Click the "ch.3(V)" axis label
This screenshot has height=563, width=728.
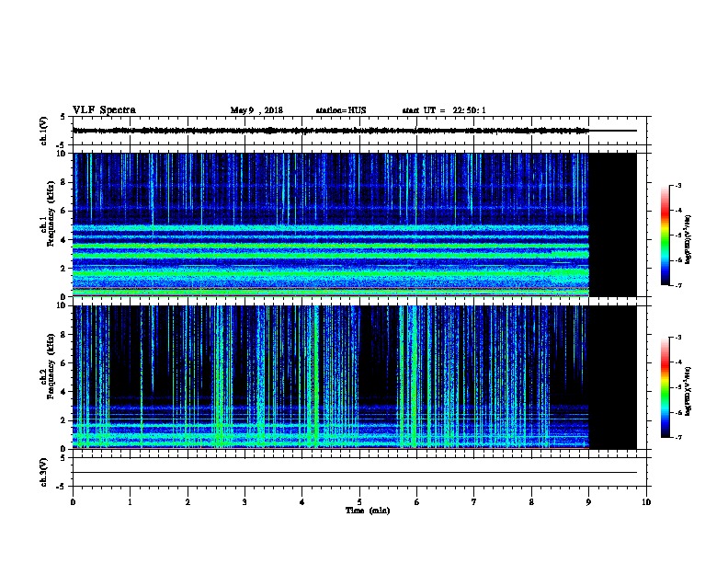tap(44, 472)
